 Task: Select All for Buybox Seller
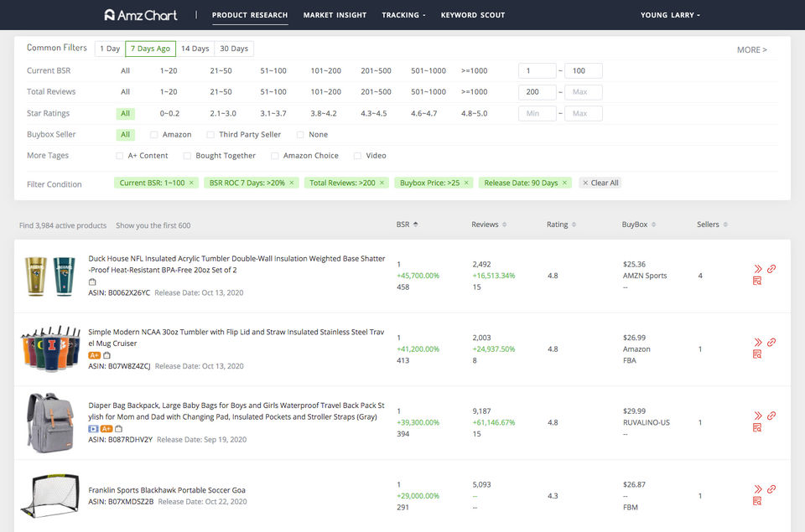[x=125, y=134]
